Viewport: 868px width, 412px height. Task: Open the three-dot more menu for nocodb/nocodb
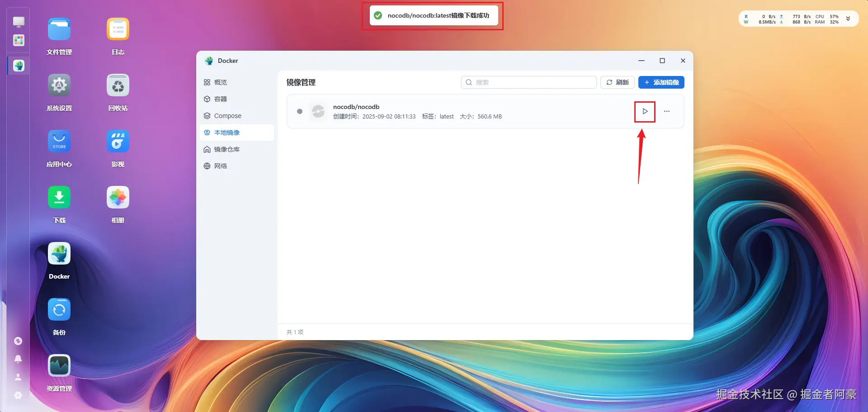pos(667,111)
